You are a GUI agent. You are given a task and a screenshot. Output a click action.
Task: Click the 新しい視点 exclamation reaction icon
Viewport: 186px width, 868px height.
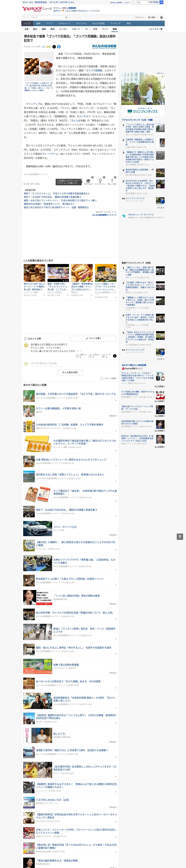tap(112, 181)
